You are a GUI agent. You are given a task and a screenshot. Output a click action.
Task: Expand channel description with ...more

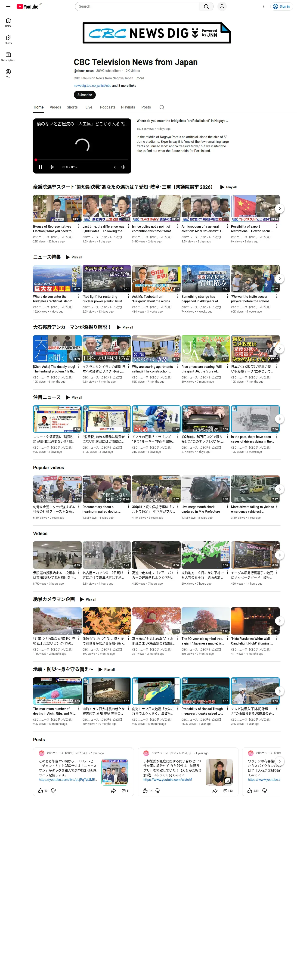coord(139,78)
